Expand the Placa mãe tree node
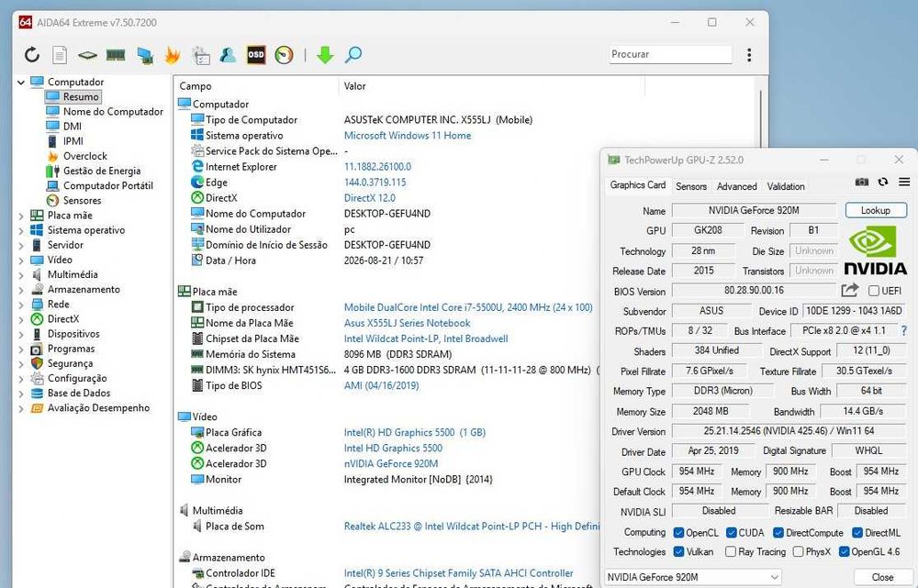Viewport: 918px width, 588px height. pos(21,216)
